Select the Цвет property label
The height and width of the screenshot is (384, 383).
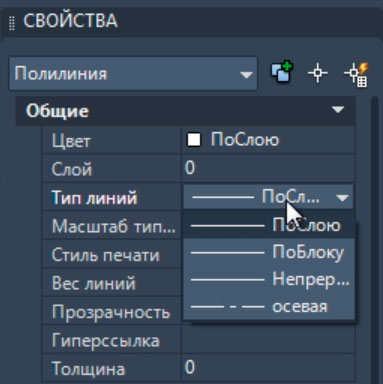tap(71, 141)
